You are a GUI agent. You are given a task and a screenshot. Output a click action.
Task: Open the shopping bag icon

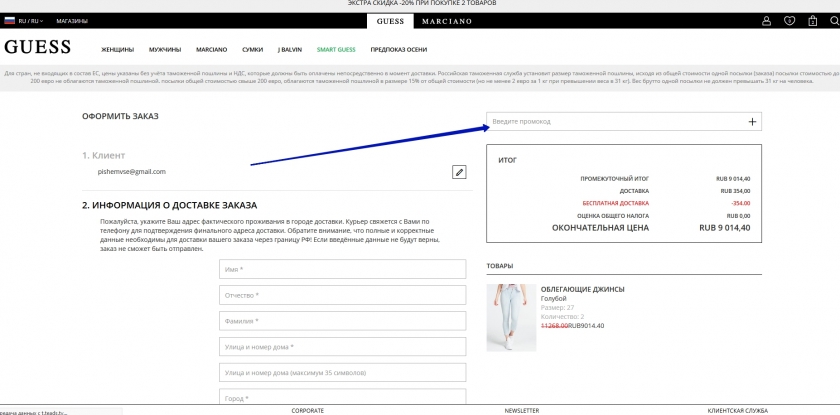pyautogui.click(x=811, y=20)
